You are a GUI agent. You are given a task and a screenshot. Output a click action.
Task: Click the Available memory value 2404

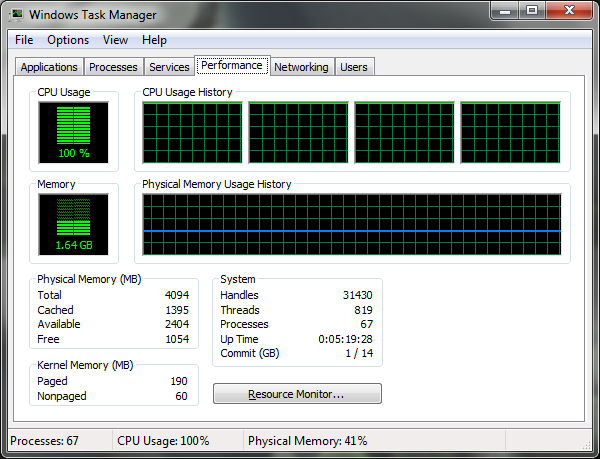pyautogui.click(x=177, y=324)
